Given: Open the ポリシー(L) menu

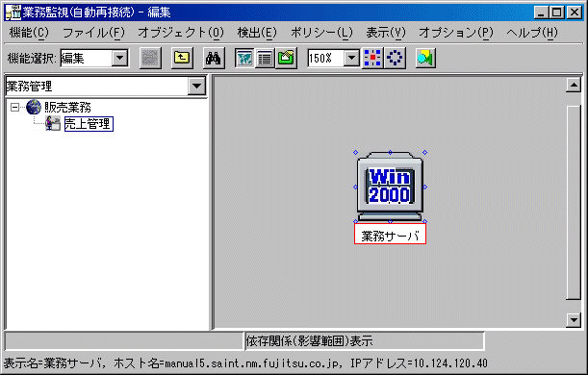Looking at the screenshot, I should (321, 33).
